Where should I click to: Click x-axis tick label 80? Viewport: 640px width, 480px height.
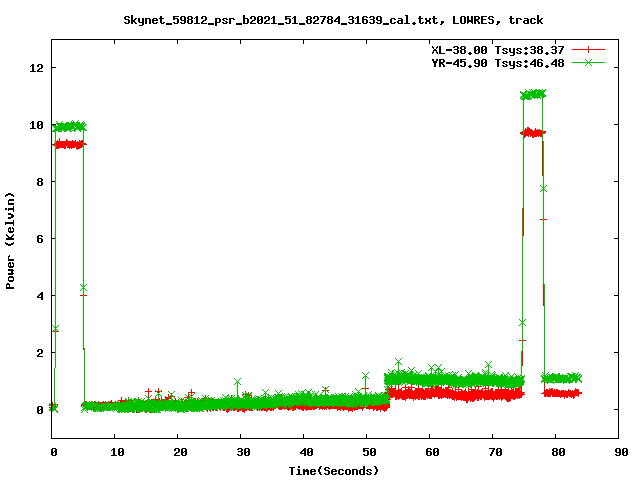[558, 452]
